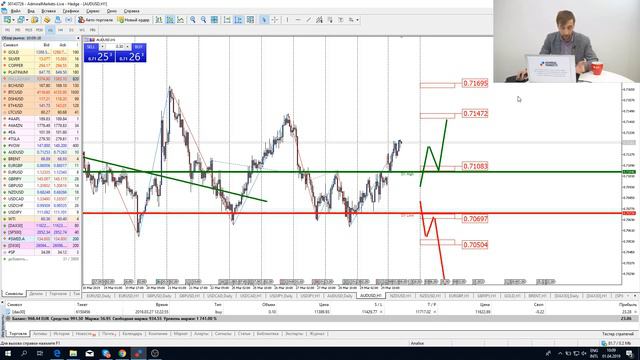This screenshot has width=640, height=360.
Task: Select the M30 timeframe button
Action: point(39,30)
